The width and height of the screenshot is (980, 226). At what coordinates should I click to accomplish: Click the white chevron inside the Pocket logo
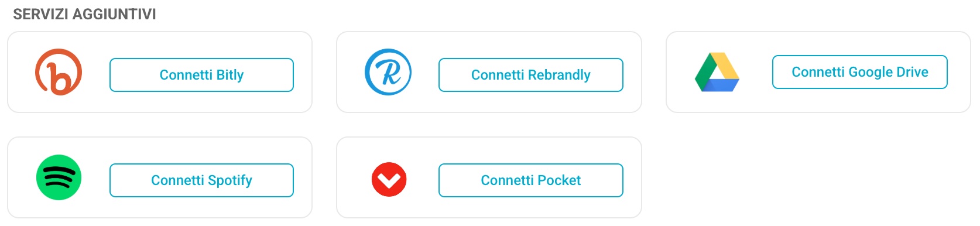389,181
